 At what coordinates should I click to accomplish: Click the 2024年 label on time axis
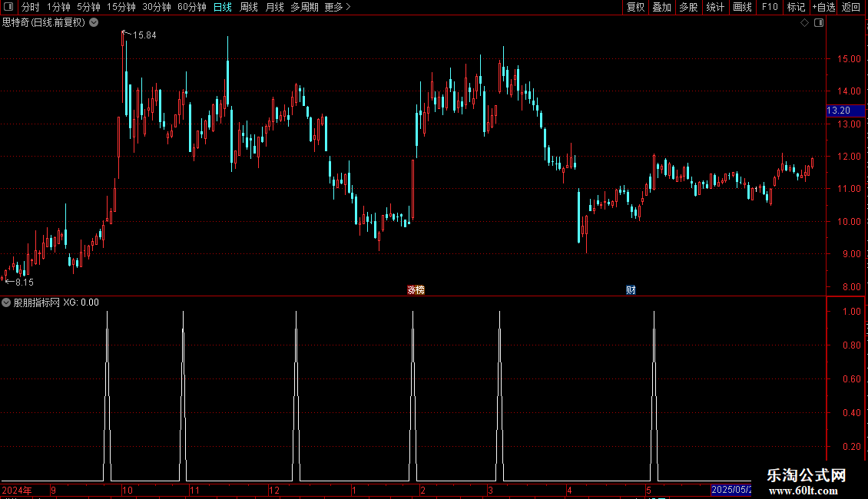click(x=17, y=490)
